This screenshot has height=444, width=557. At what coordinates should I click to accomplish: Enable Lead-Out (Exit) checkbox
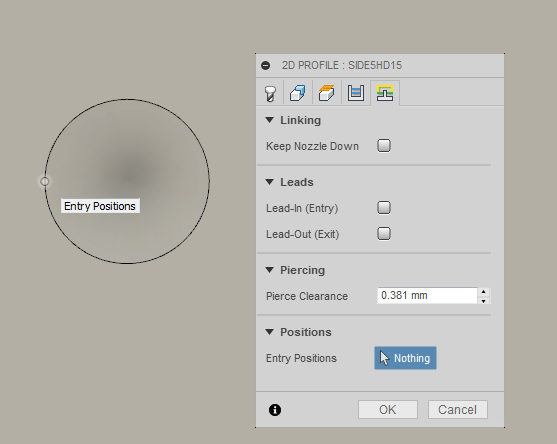point(384,234)
